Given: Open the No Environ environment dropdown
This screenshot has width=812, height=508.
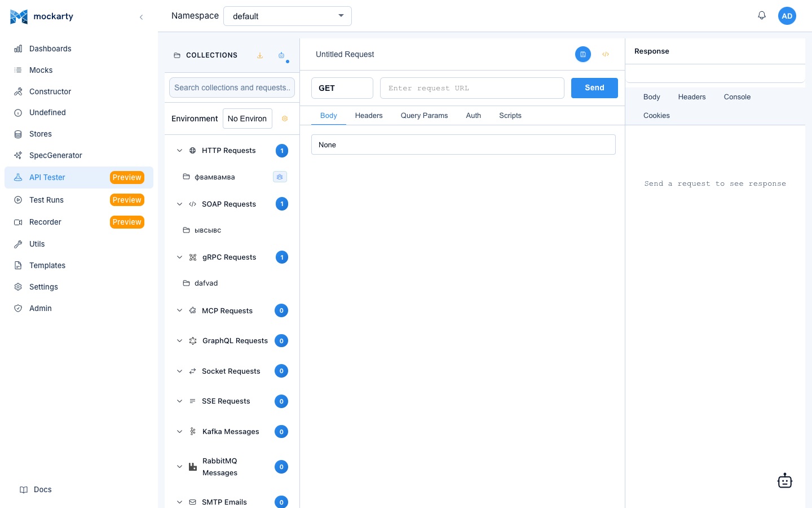Looking at the screenshot, I should click(248, 119).
